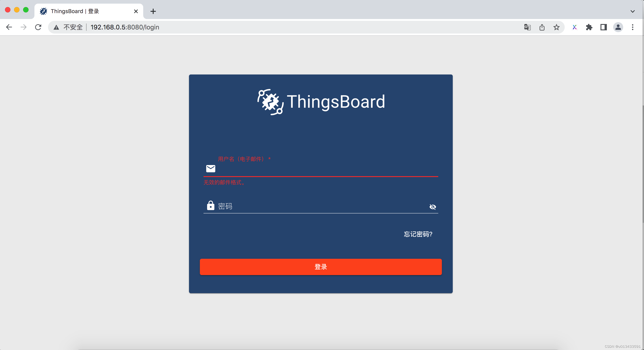Image resolution: width=644 pixels, height=350 pixels.
Task: Click the macOS yellow minimize window button
Action: [17, 10]
